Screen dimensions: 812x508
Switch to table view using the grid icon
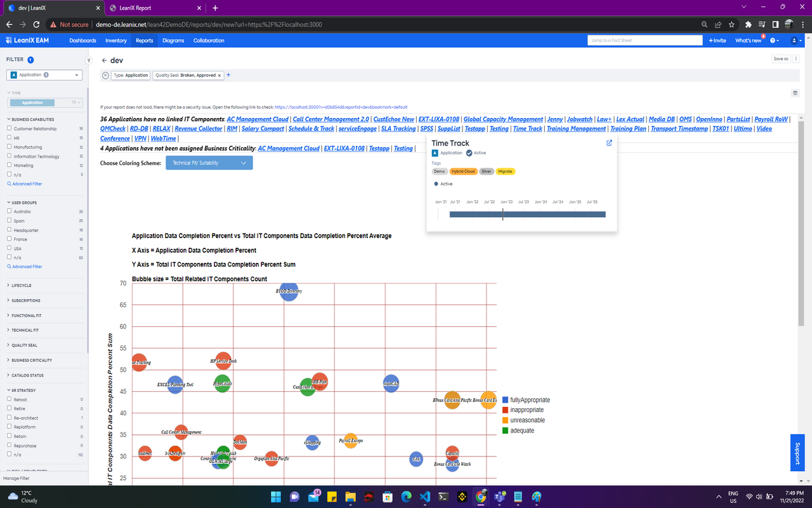[x=796, y=93]
